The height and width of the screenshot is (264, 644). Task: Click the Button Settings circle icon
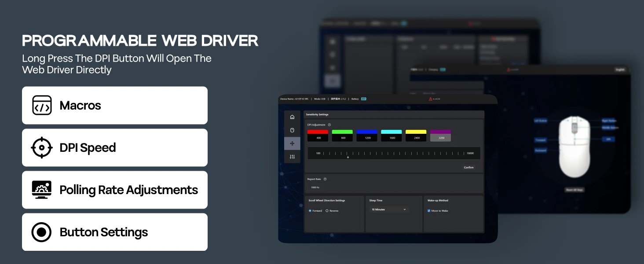pyautogui.click(x=42, y=232)
